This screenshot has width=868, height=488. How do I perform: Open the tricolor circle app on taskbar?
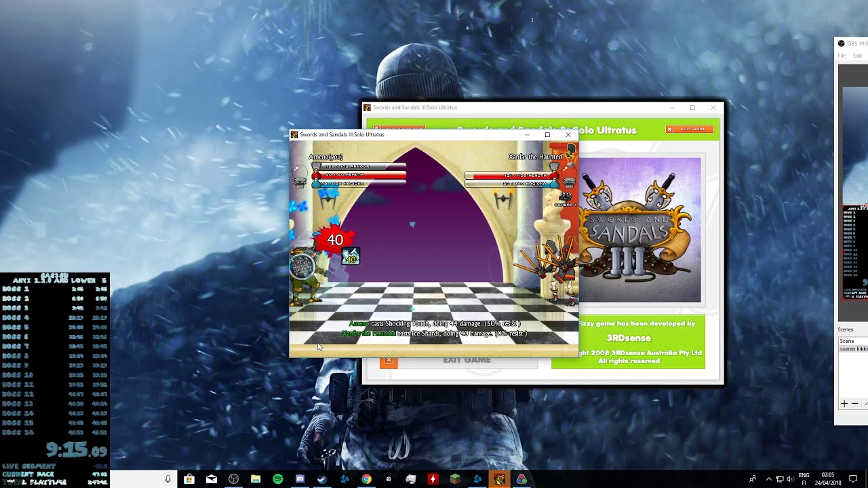click(x=521, y=479)
